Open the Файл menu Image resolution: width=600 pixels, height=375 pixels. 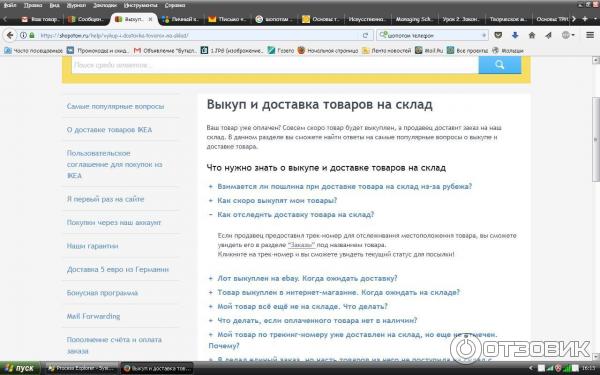point(10,5)
